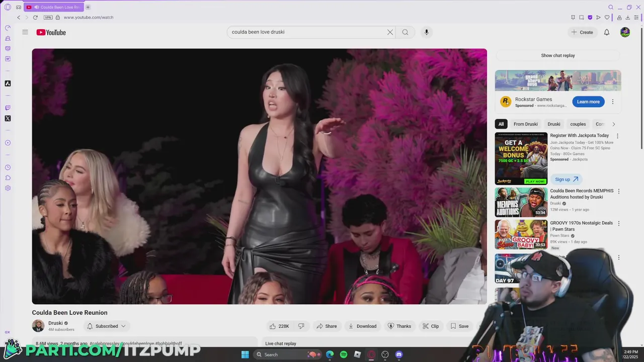The width and height of the screenshot is (644, 362).
Task: Open Twitch from the Opera sidebar
Action: pyautogui.click(x=8, y=108)
